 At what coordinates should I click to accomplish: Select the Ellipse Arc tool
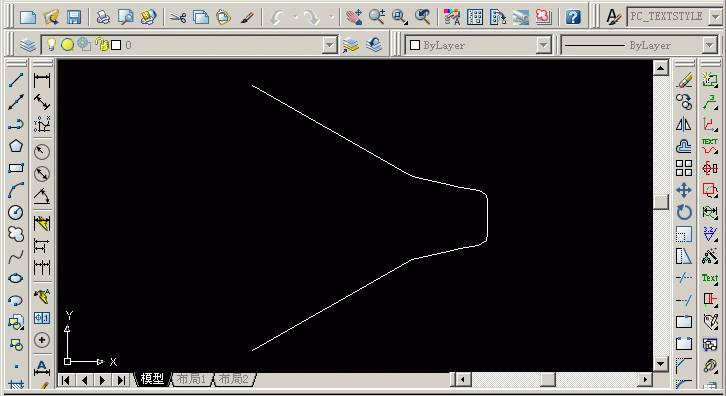click(16, 300)
